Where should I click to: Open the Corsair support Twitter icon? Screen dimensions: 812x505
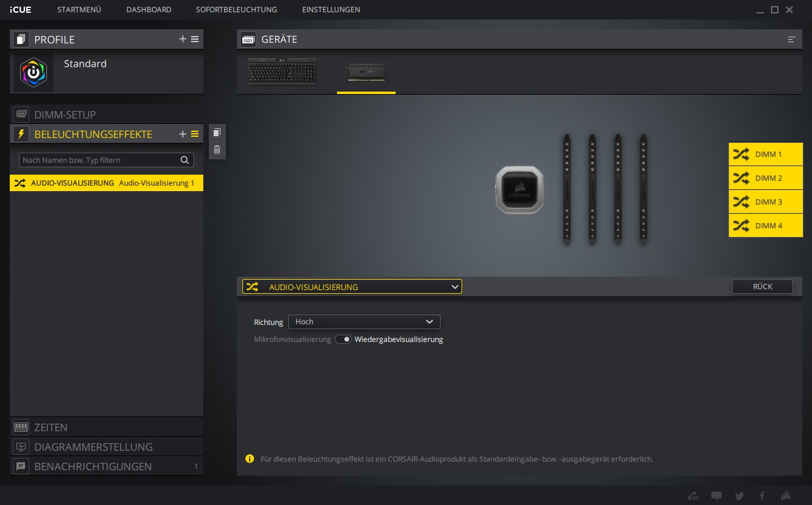pos(739,496)
